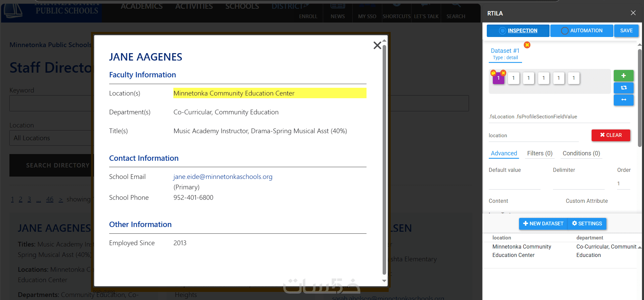Go to next directory page with > link

[x=61, y=199]
